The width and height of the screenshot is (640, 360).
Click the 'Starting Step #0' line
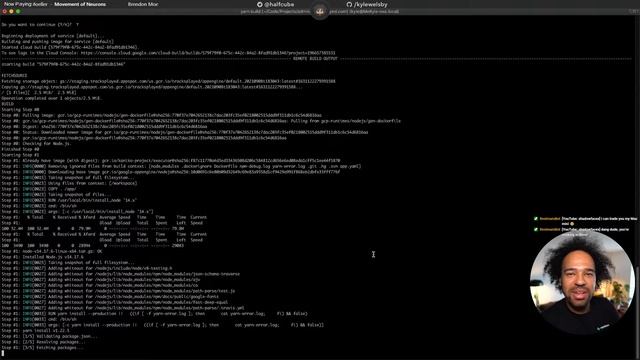(20, 110)
